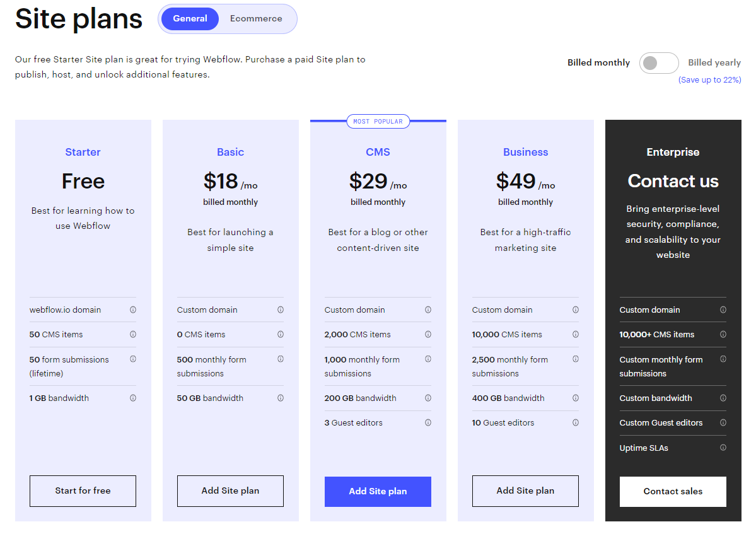Click the Billed monthly label
756x534 pixels.
pyautogui.click(x=598, y=62)
